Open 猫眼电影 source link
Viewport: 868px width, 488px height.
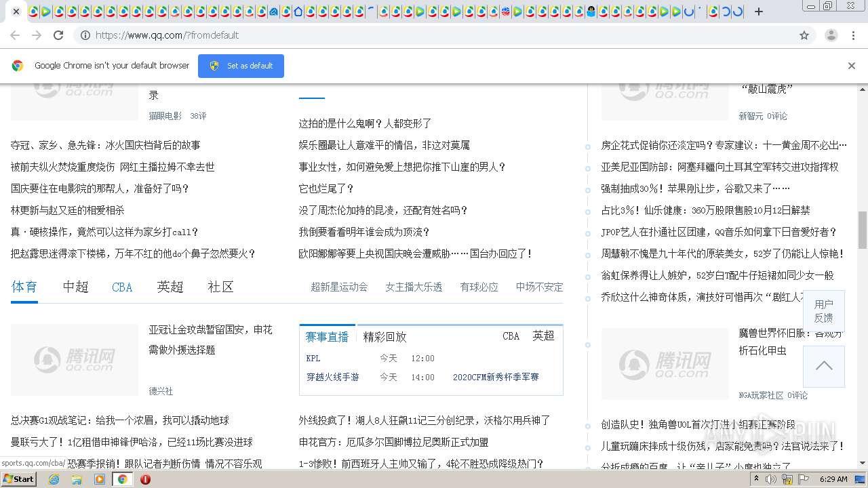coord(165,116)
